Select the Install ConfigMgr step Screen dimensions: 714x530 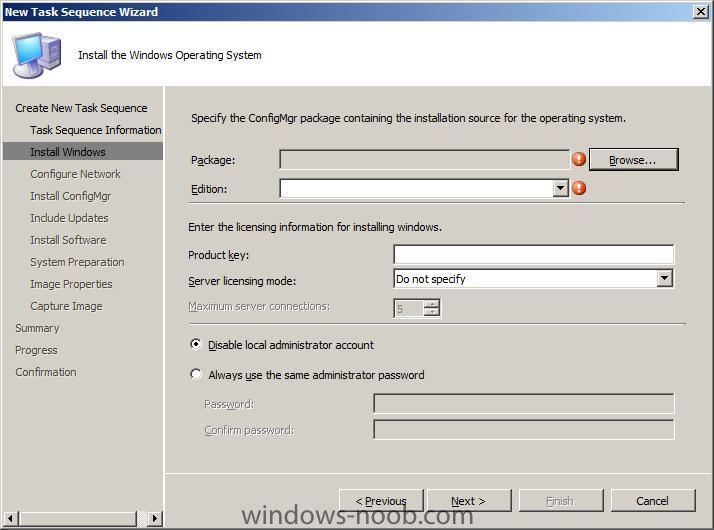click(x=71, y=196)
